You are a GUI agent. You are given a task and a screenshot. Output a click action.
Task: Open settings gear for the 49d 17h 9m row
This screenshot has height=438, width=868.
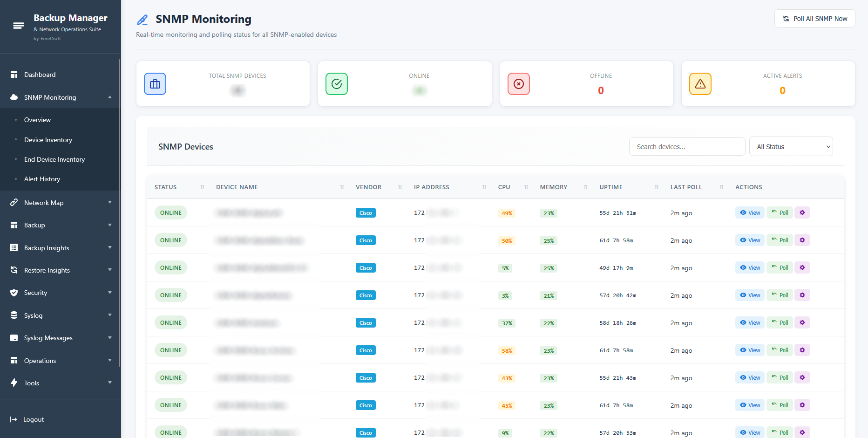802,267
